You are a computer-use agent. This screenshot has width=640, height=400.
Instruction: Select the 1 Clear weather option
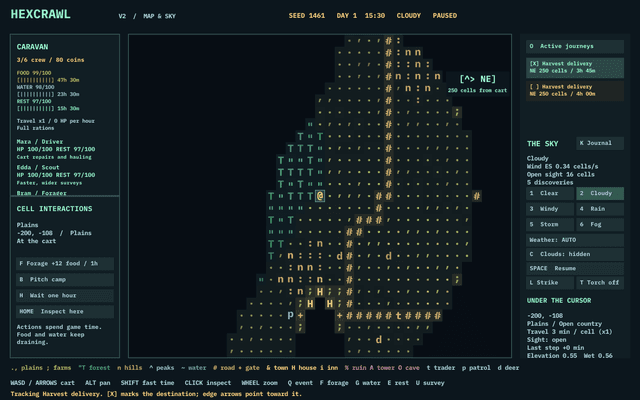[550, 193]
